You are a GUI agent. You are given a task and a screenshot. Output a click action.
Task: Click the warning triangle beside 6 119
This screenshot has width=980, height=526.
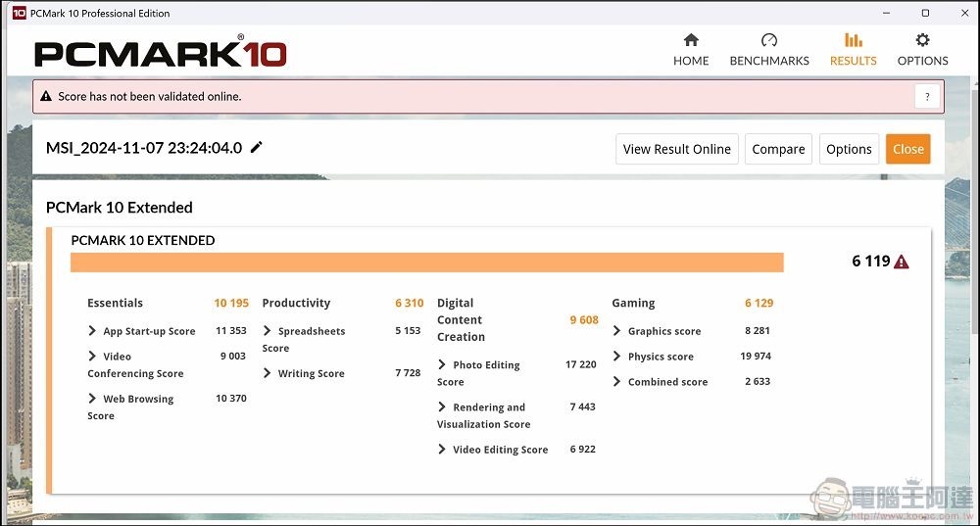click(902, 262)
